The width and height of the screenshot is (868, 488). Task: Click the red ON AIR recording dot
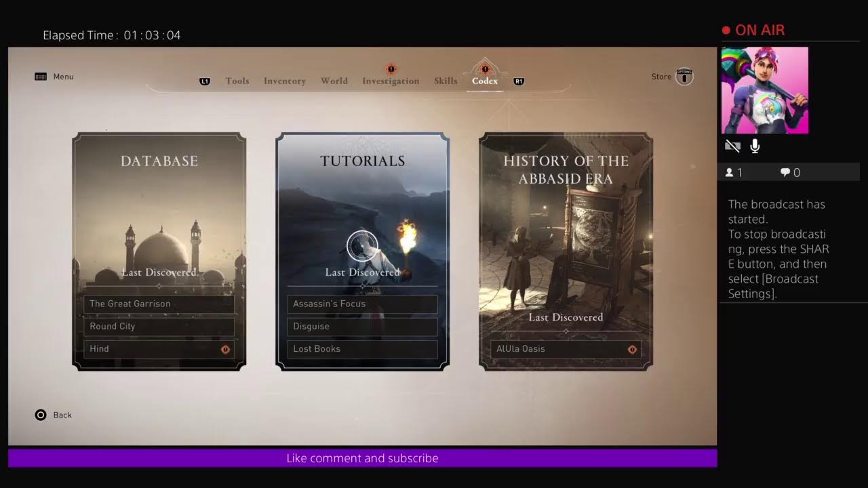coord(726,30)
